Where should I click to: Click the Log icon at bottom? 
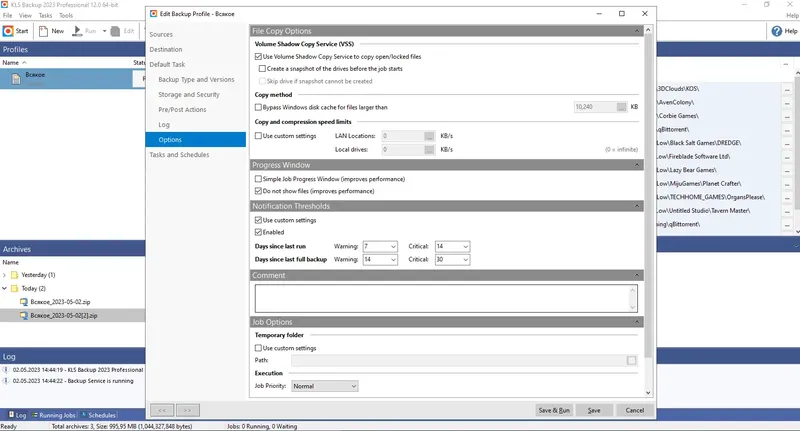click(x=11, y=415)
